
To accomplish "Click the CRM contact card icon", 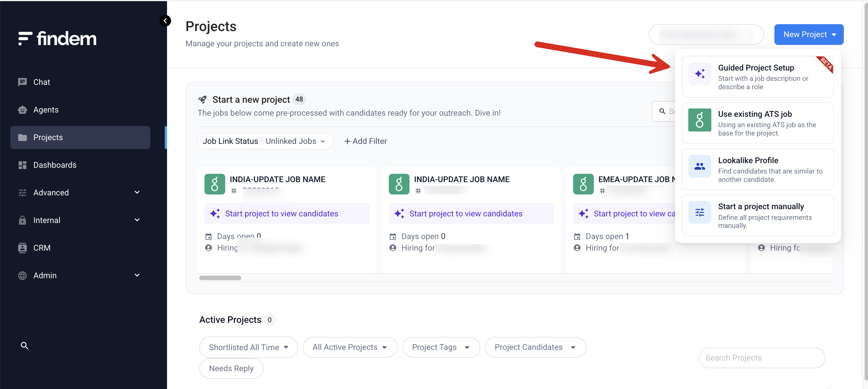I will (22, 248).
